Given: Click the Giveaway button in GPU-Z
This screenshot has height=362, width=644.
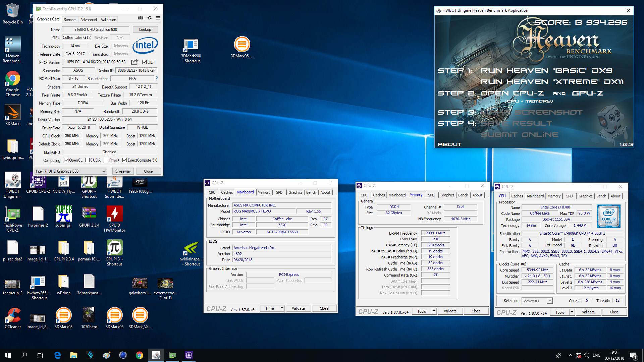Looking at the screenshot, I should point(123,171).
